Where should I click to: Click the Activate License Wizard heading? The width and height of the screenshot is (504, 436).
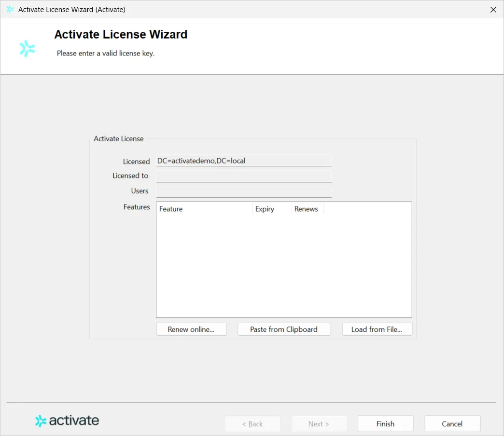121,34
